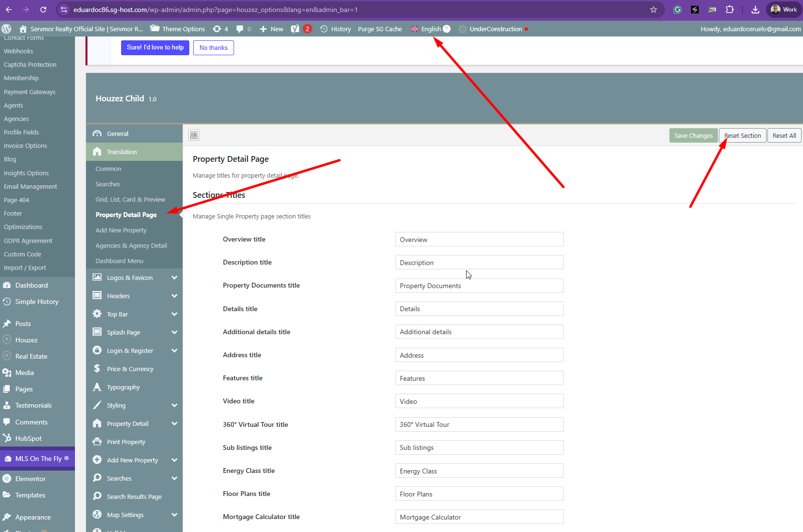Open the Yoast SEO admin bar icon

(x=295, y=29)
